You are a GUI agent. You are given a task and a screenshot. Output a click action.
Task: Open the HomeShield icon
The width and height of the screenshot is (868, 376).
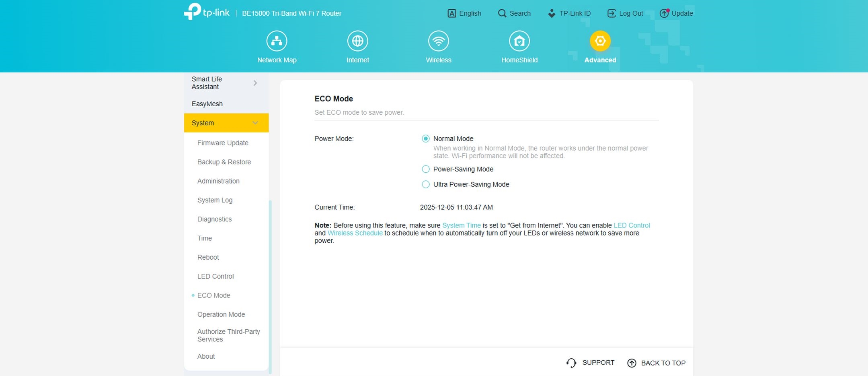pyautogui.click(x=519, y=41)
